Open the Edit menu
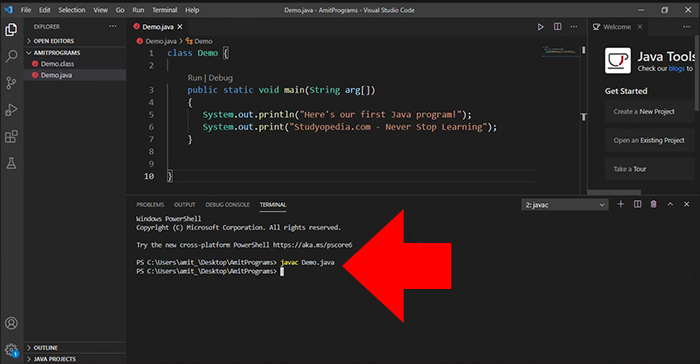 click(44, 10)
